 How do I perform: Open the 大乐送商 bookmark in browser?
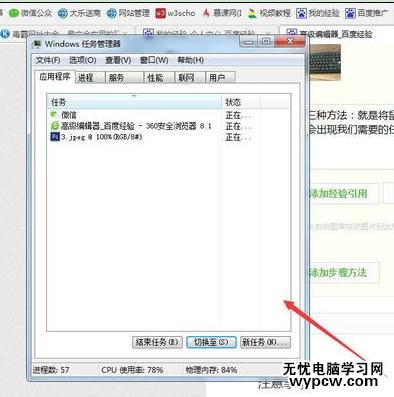click(79, 13)
